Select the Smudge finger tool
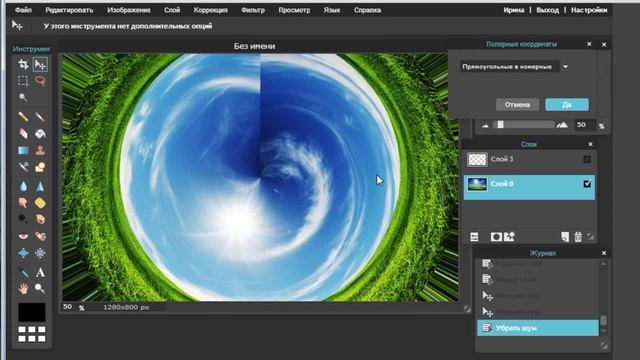640x360 pixels. tap(23, 203)
